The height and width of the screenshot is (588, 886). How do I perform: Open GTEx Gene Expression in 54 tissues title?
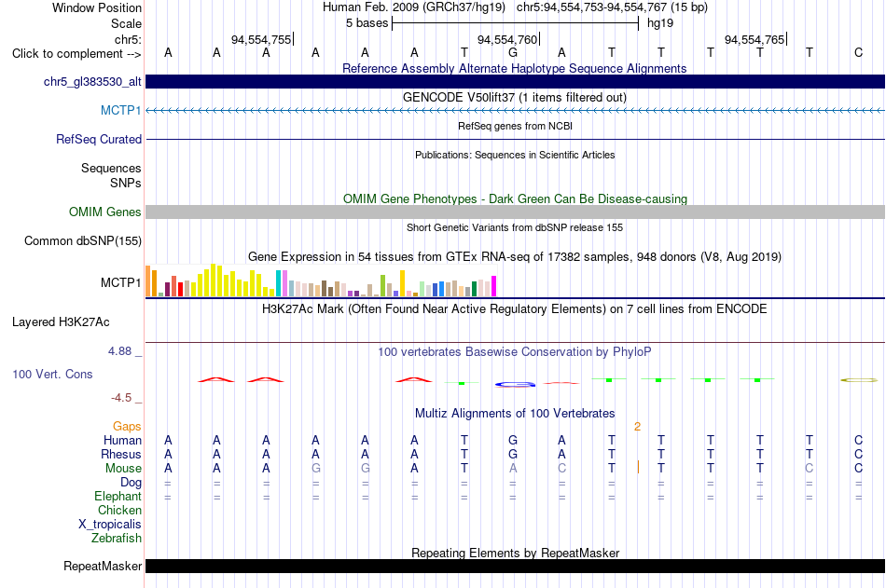[x=514, y=257]
